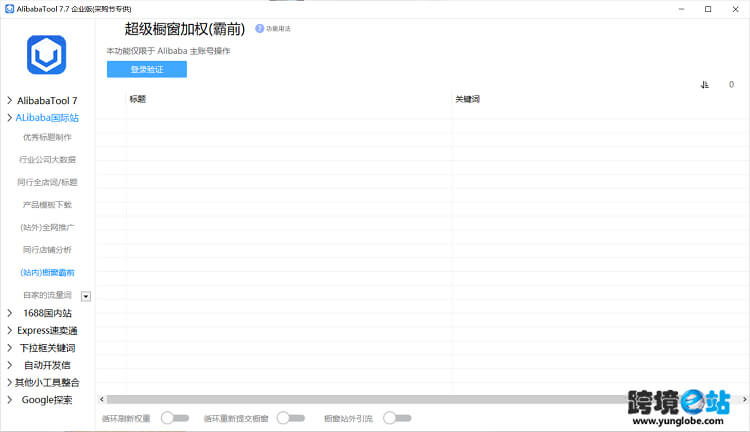Toggle the 橱窗站外引流 switch
This screenshot has height=432, width=750.
[x=397, y=418]
